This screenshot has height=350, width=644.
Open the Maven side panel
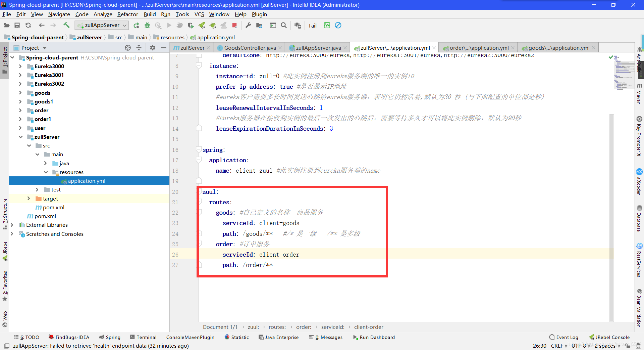pyautogui.click(x=639, y=94)
